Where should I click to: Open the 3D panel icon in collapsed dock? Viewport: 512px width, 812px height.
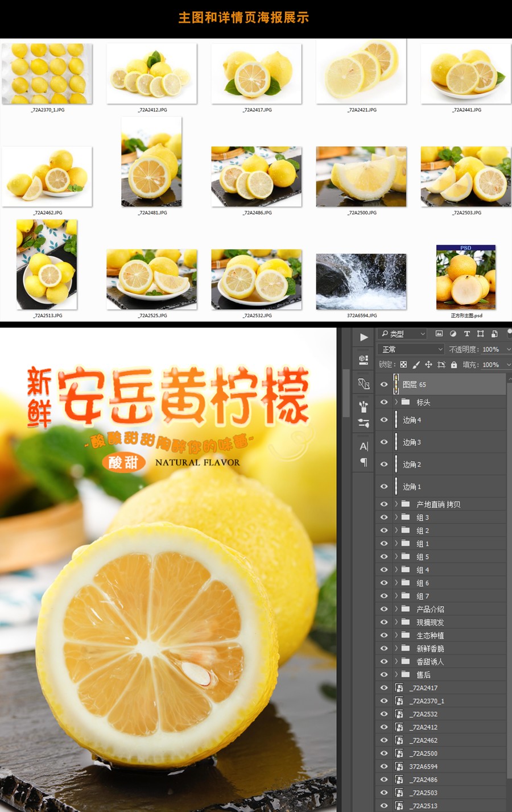364,359
